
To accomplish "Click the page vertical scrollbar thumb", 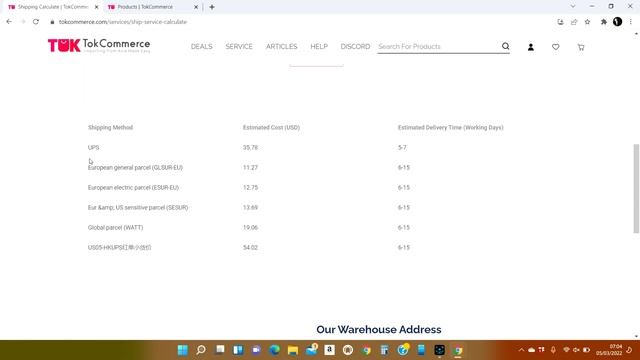I will coord(636,189).
